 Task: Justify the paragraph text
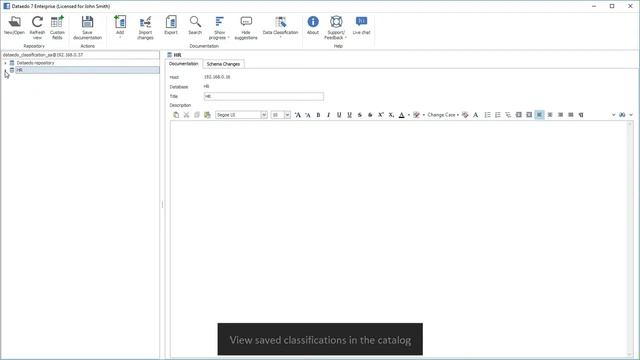(x=571, y=115)
